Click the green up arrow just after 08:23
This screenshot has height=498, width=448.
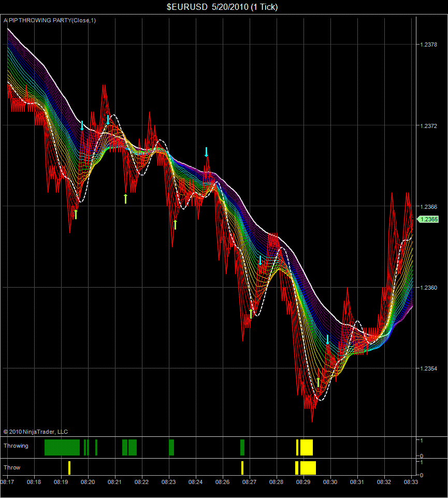coord(175,224)
